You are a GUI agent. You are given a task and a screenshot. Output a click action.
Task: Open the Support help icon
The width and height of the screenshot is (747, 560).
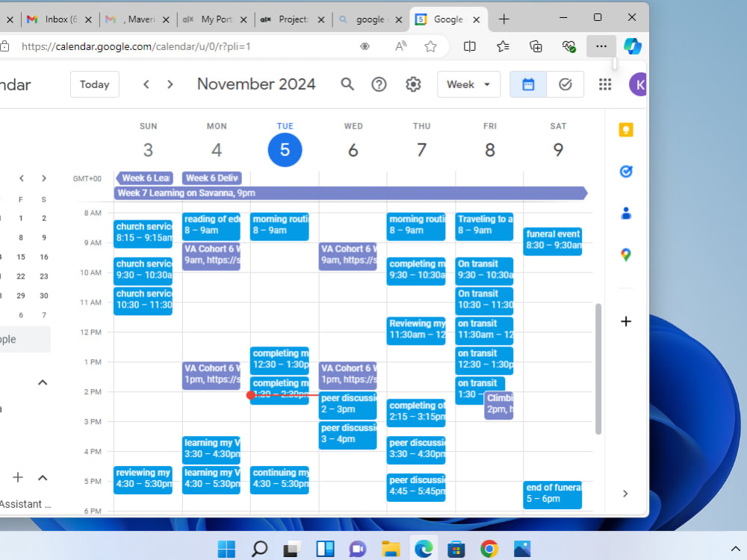click(x=379, y=84)
